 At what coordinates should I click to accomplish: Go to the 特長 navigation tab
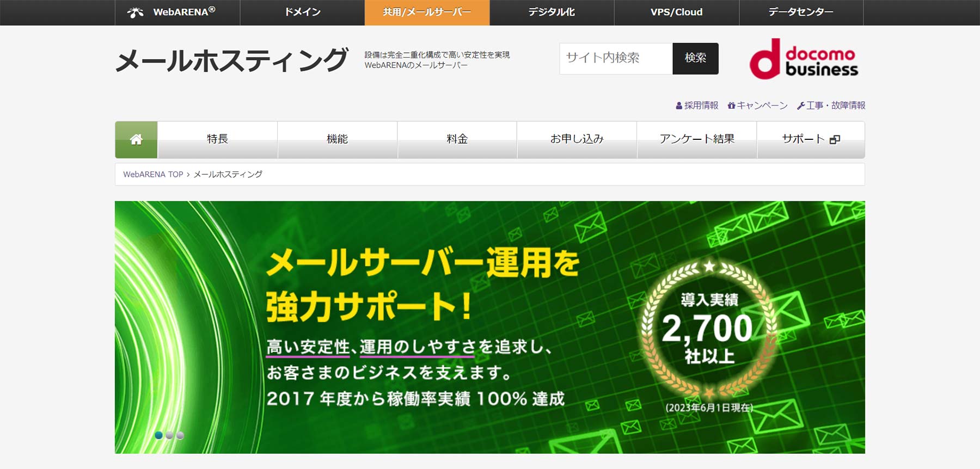point(217,140)
